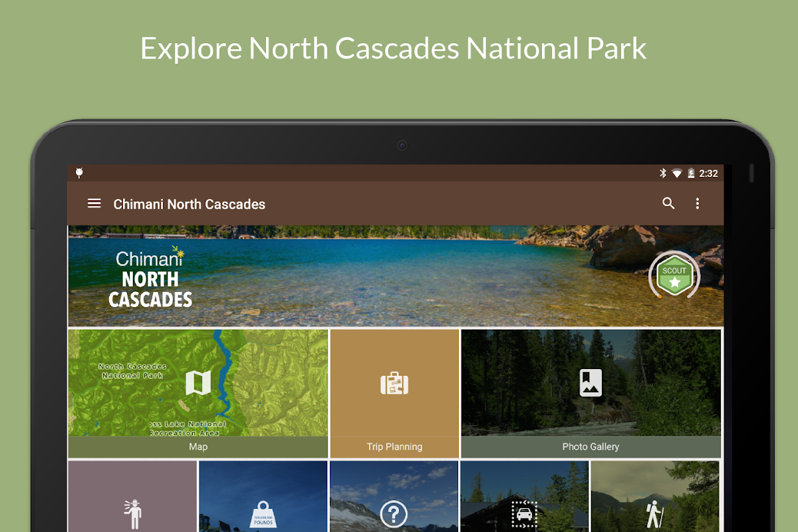The image size is (798, 532).
Task: Tap the 2:32 clock in status bar
Action: tap(708, 173)
